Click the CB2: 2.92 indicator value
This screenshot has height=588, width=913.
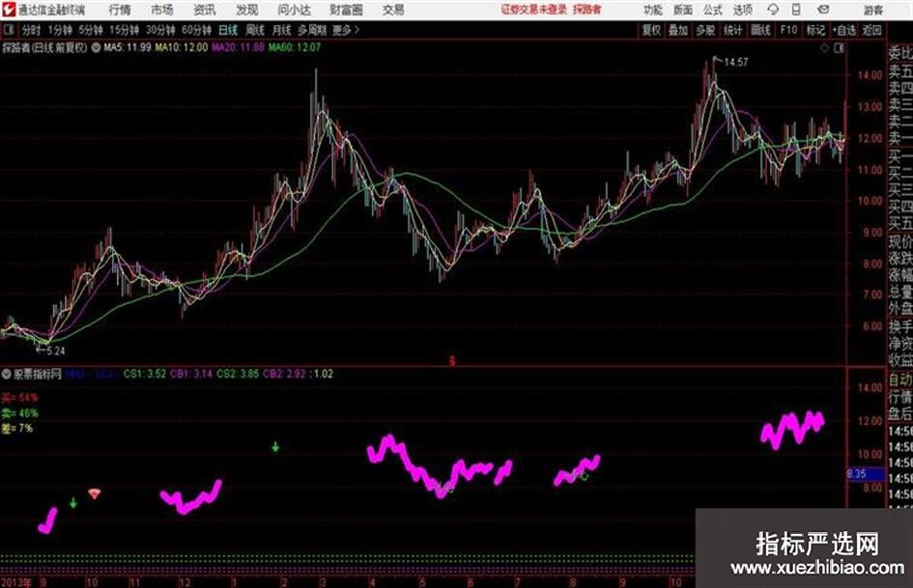coord(284,374)
